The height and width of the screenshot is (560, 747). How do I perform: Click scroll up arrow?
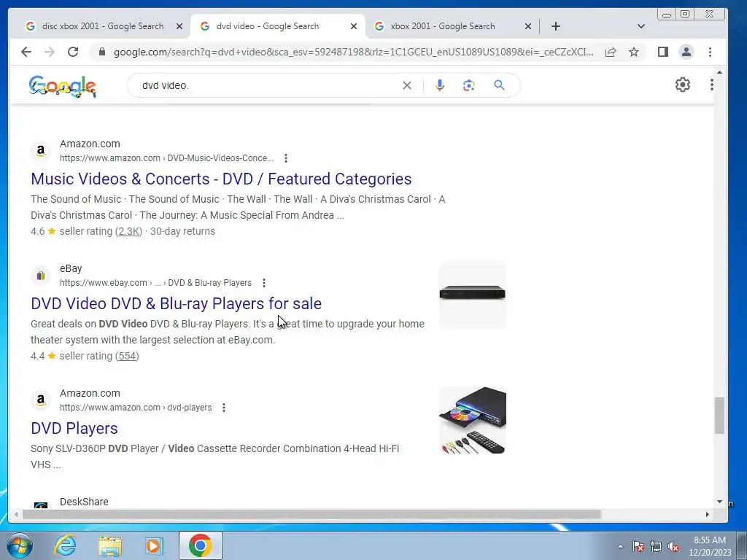pyautogui.click(x=719, y=72)
